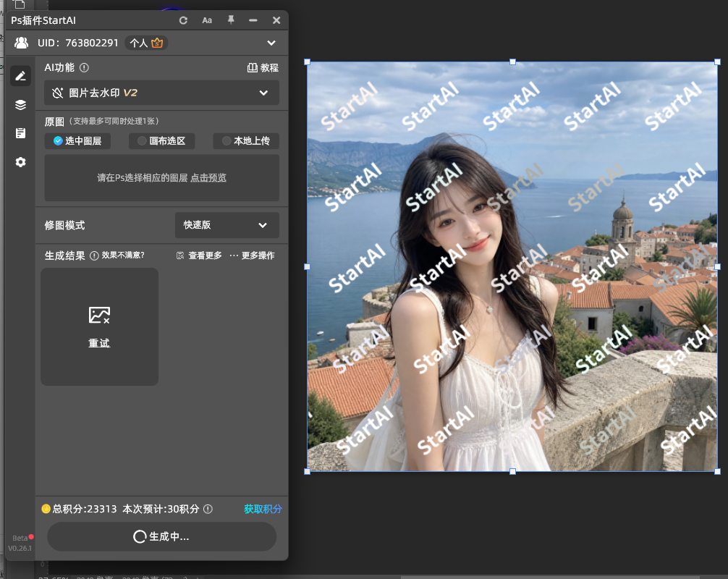Open the 更多操作 menu
This screenshot has width=728, height=579.
252,255
